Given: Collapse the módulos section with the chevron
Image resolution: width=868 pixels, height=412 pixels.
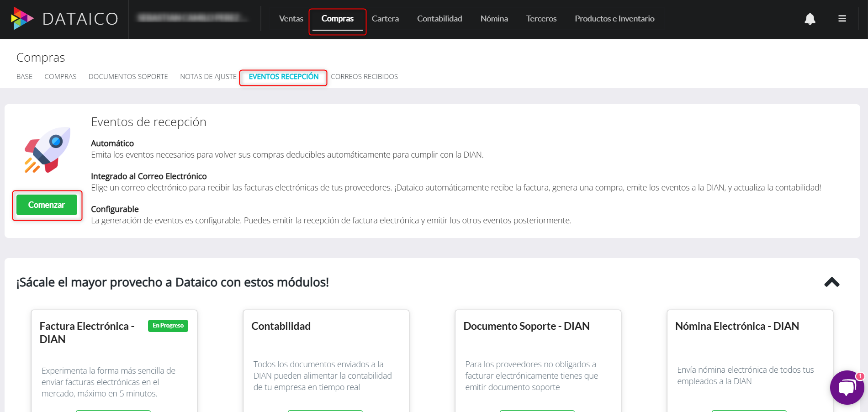Looking at the screenshot, I should coord(832,282).
